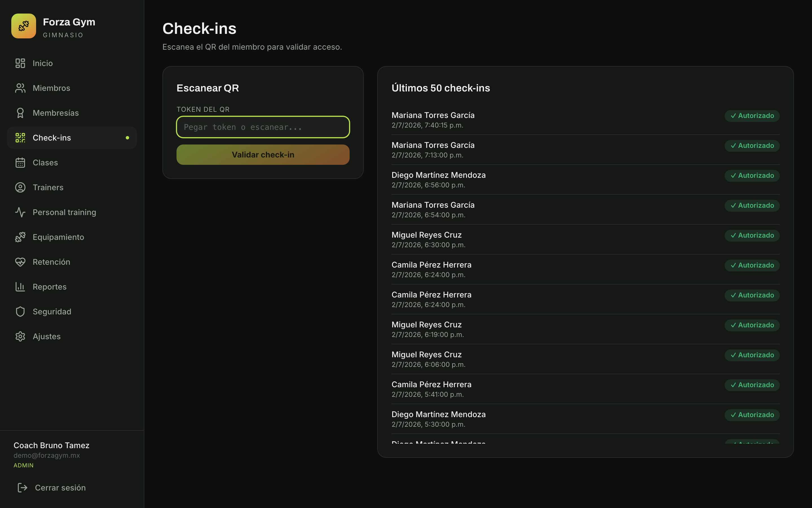Select Miguel Reyes Cruz 6:06:00 p.m. entry
Screen dimensions: 812x508
click(585, 359)
